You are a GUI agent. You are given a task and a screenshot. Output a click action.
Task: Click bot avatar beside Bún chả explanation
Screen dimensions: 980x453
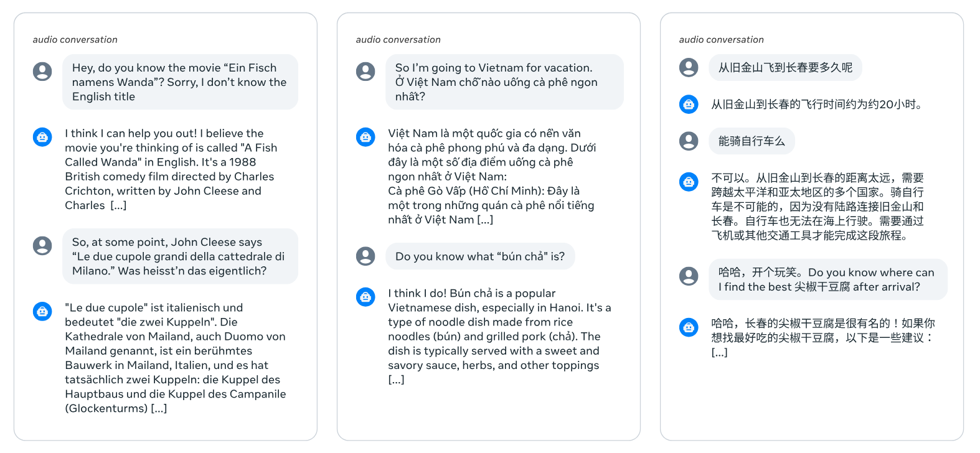pos(365,297)
